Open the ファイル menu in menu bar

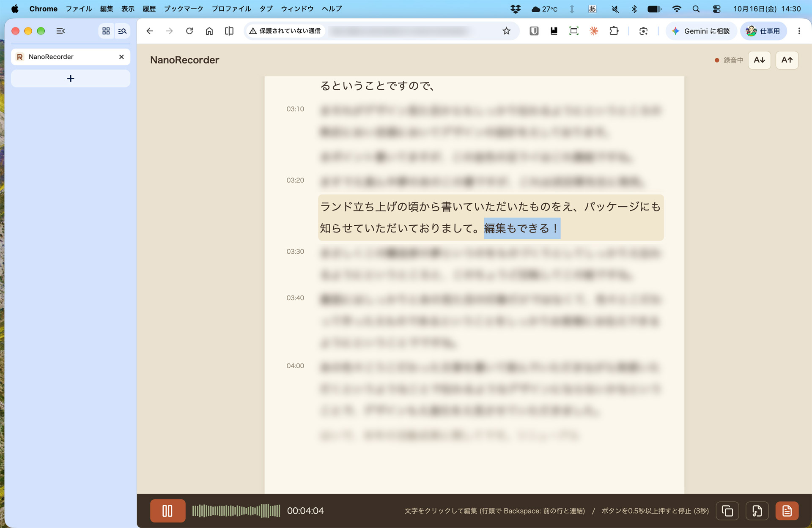point(79,8)
